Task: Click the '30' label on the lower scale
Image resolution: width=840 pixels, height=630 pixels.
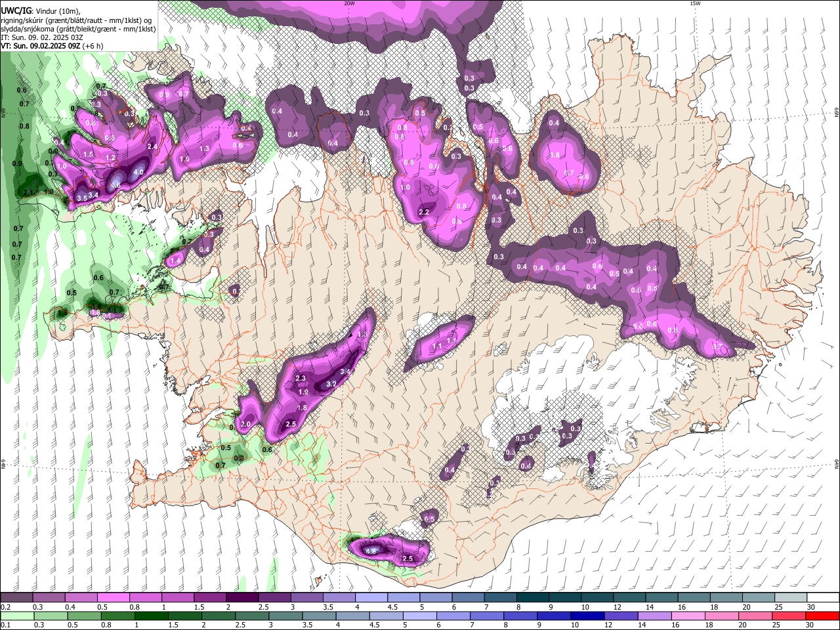Action: coord(810,625)
